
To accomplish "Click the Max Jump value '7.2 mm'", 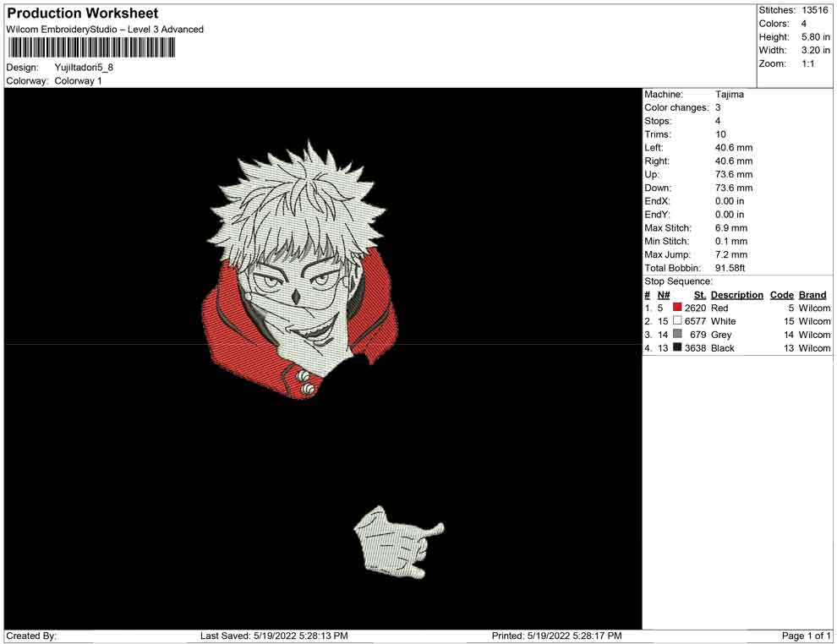I will (731, 254).
